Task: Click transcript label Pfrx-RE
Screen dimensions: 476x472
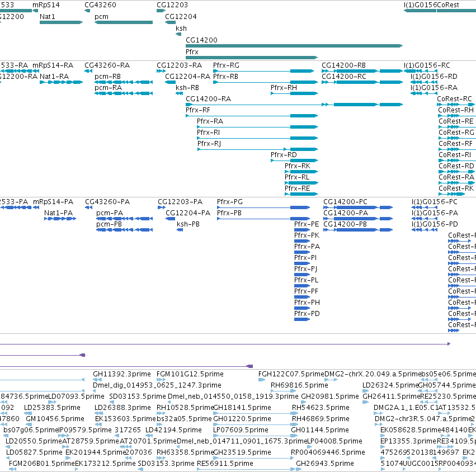Action: point(298,188)
